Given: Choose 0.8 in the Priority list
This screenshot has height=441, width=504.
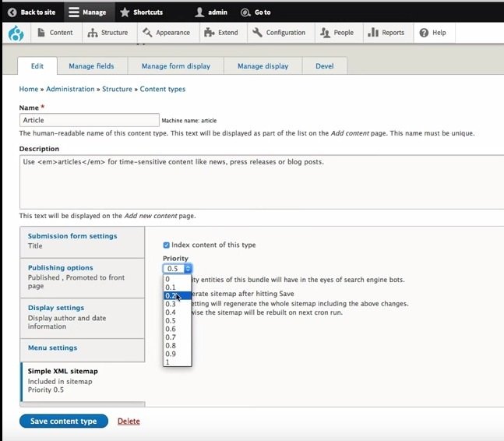Looking at the screenshot, I should pos(171,345).
